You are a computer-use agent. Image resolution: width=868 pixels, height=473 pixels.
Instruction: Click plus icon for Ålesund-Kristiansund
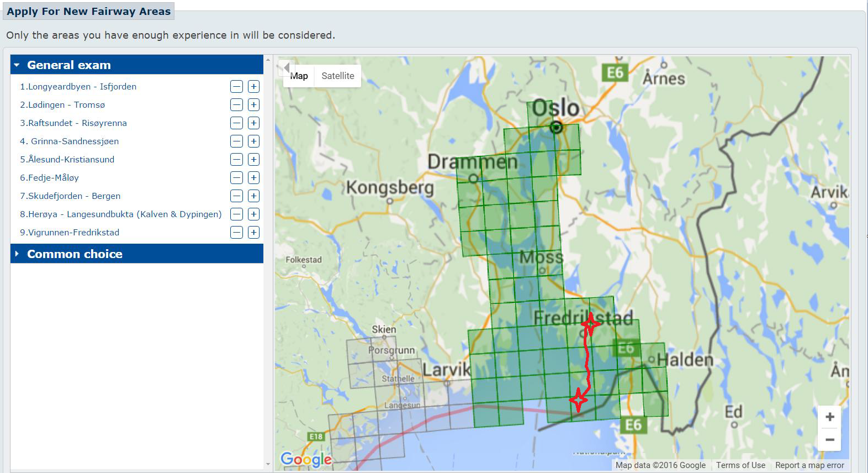pos(253,160)
